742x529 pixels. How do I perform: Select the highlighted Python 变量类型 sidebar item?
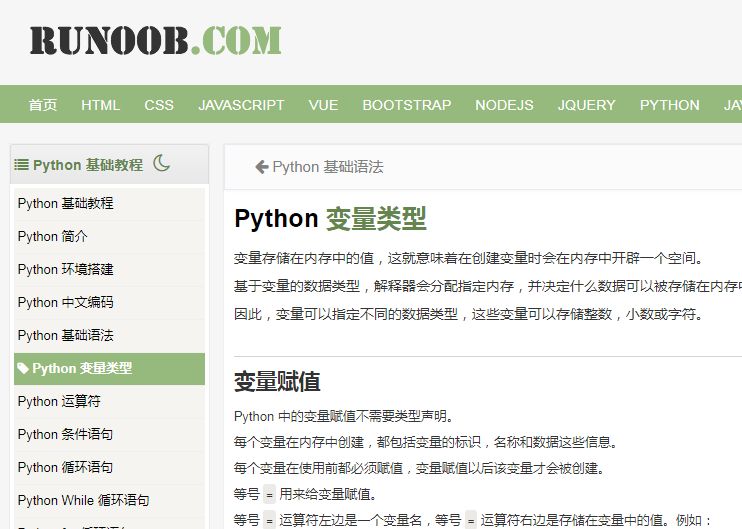tap(109, 369)
